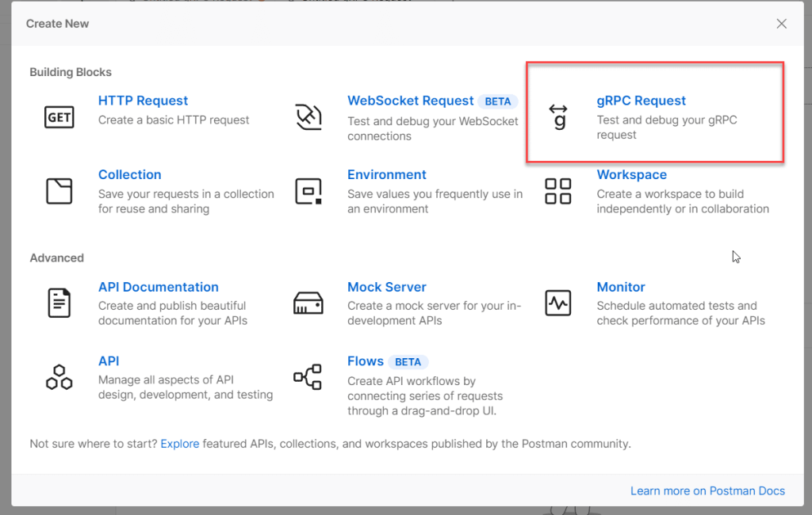The width and height of the screenshot is (812, 515).
Task: Click 'Test and debug your WebSocket connections' description
Action: point(432,128)
